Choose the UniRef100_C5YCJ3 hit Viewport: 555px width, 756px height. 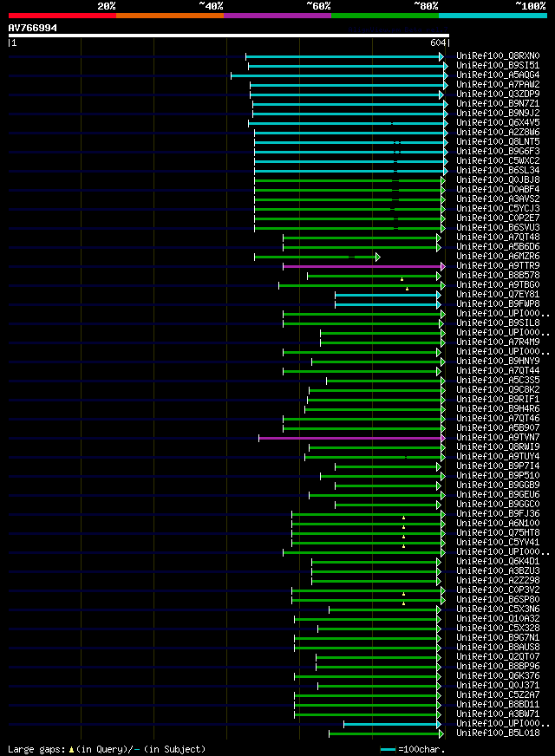[x=498, y=209]
